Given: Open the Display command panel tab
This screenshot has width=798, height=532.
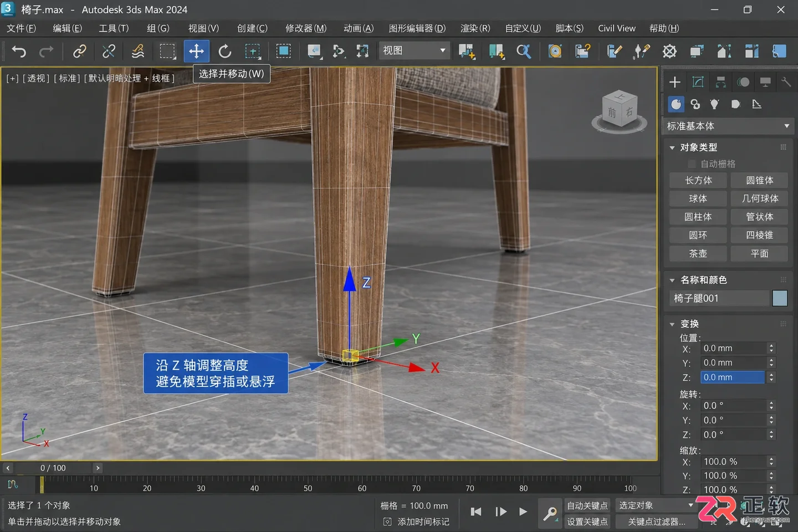Looking at the screenshot, I should tap(765, 82).
